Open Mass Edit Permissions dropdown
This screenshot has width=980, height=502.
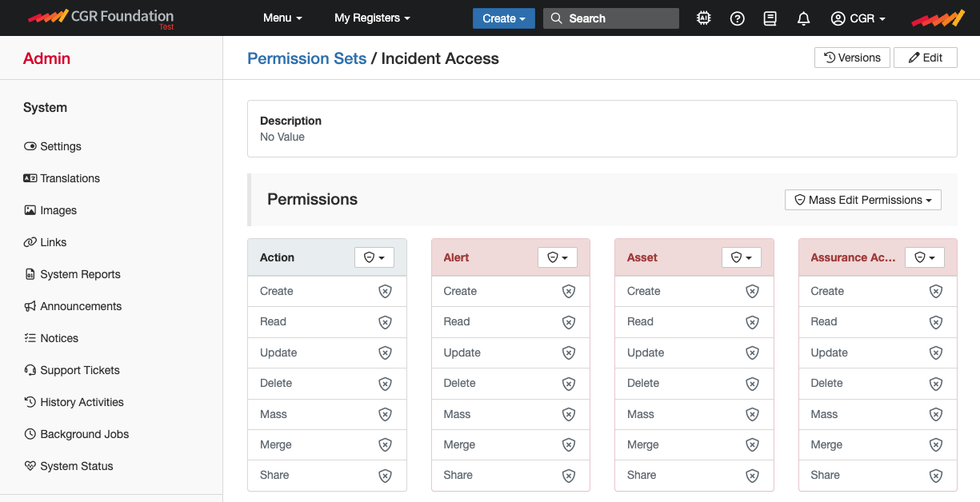tap(863, 200)
